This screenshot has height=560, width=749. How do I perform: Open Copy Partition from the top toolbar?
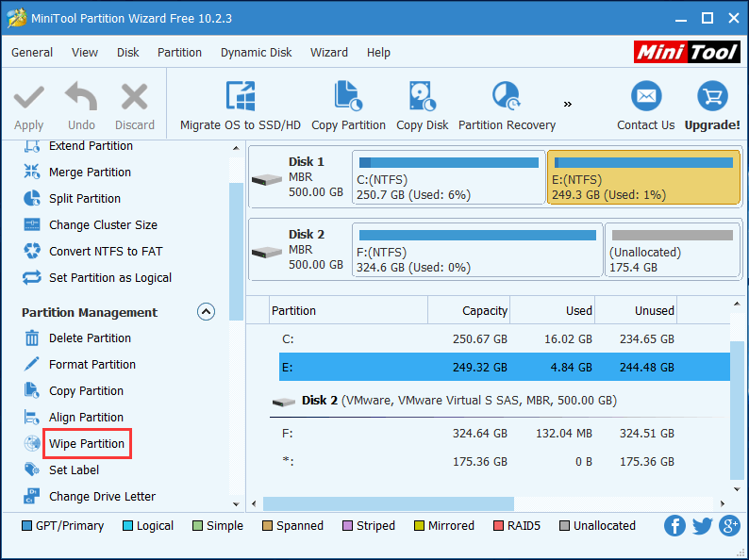click(348, 106)
